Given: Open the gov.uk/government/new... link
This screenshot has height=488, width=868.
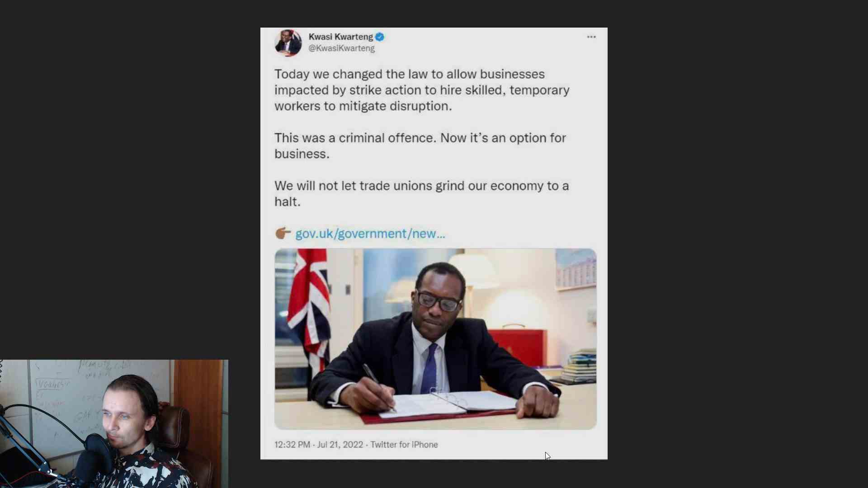Looking at the screenshot, I should (370, 234).
